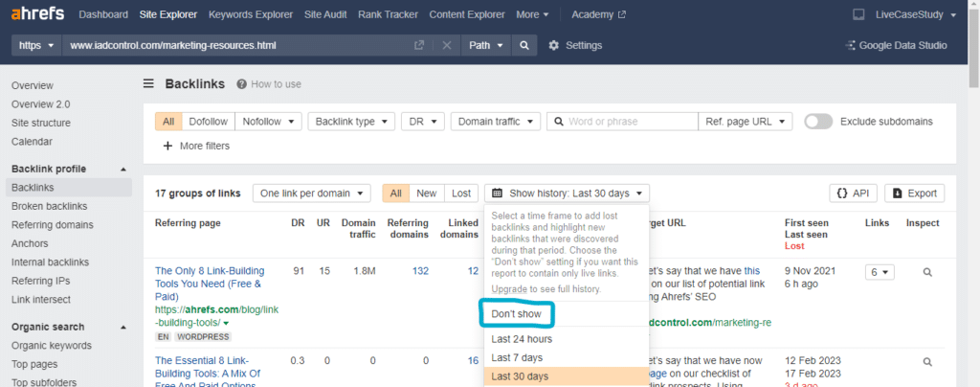Open the Path mode dropdown
This screenshot has width=980, height=387.
pyautogui.click(x=486, y=45)
